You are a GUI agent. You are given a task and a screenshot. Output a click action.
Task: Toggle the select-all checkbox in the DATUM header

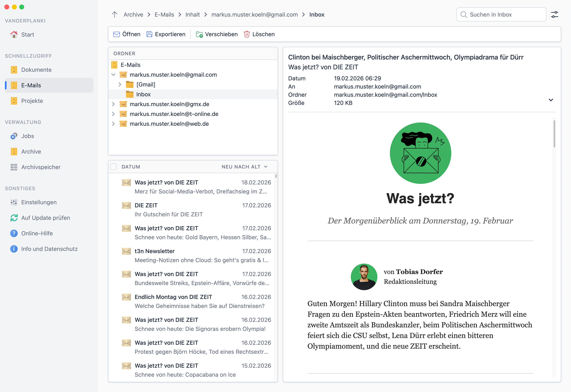pyautogui.click(x=114, y=166)
